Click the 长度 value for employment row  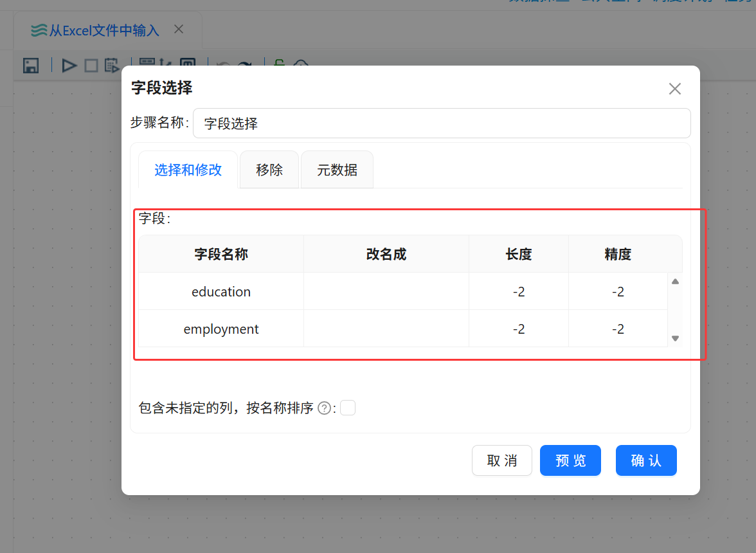pyautogui.click(x=519, y=329)
